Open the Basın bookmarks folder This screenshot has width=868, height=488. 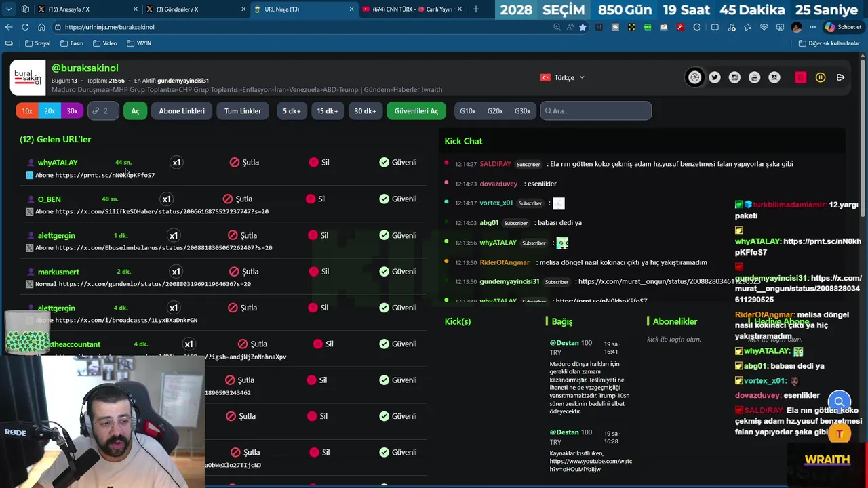click(x=71, y=43)
